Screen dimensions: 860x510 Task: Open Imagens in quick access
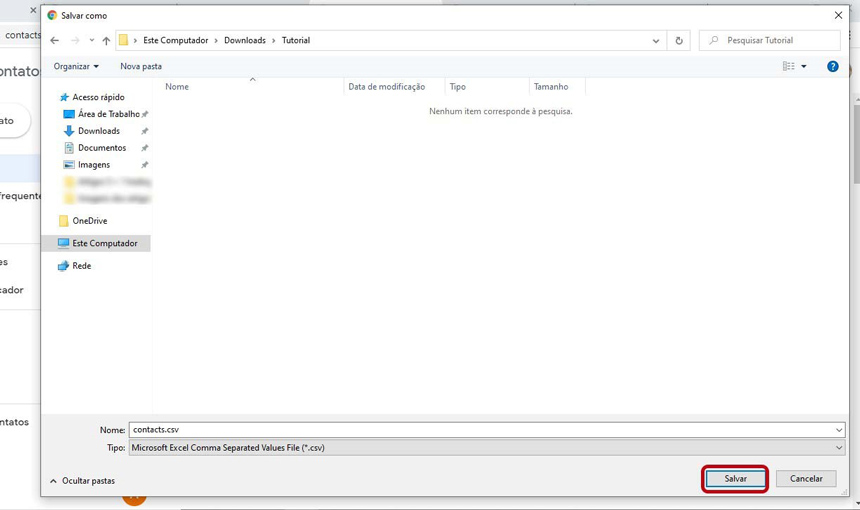click(x=94, y=165)
